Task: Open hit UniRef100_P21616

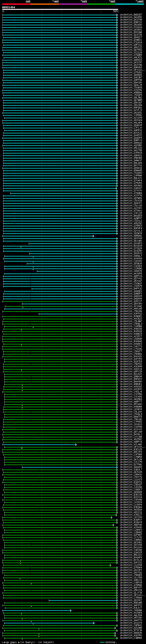Action: 131,27
